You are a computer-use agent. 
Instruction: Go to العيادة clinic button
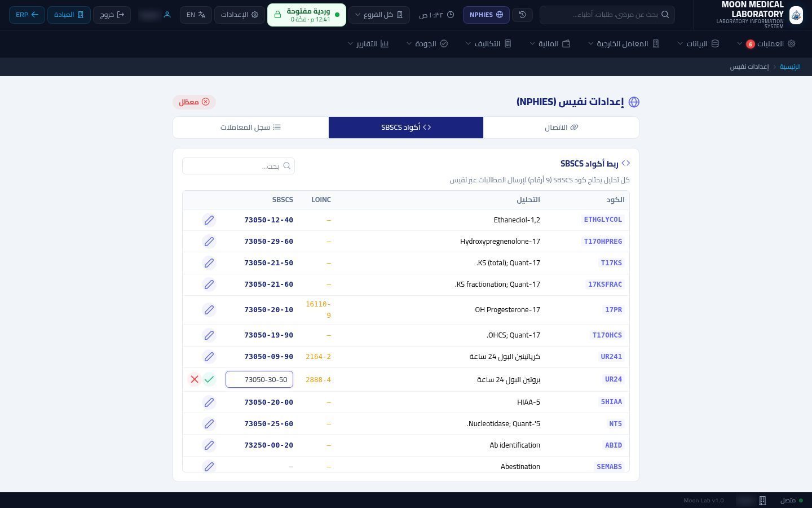pos(69,15)
